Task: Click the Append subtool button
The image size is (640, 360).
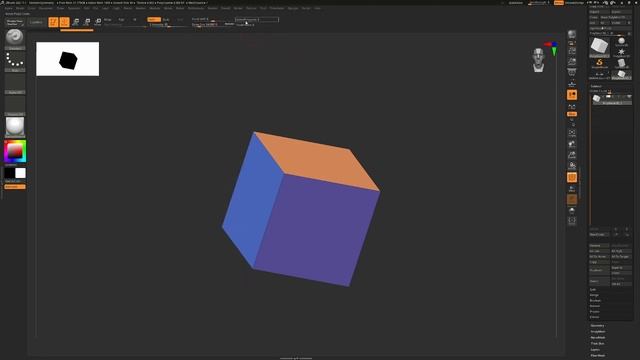Action: click(x=621, y=267)
